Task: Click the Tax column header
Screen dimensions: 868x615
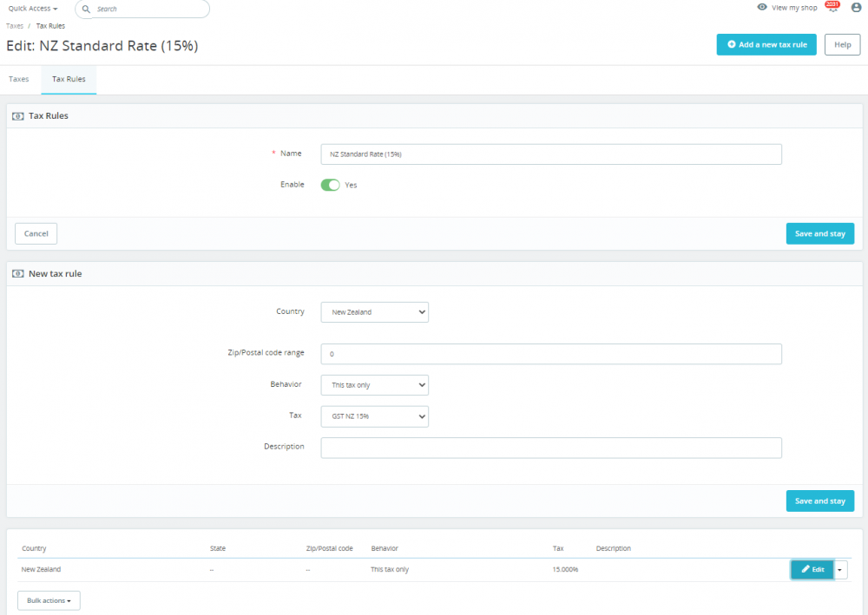Action: (558, 548)
